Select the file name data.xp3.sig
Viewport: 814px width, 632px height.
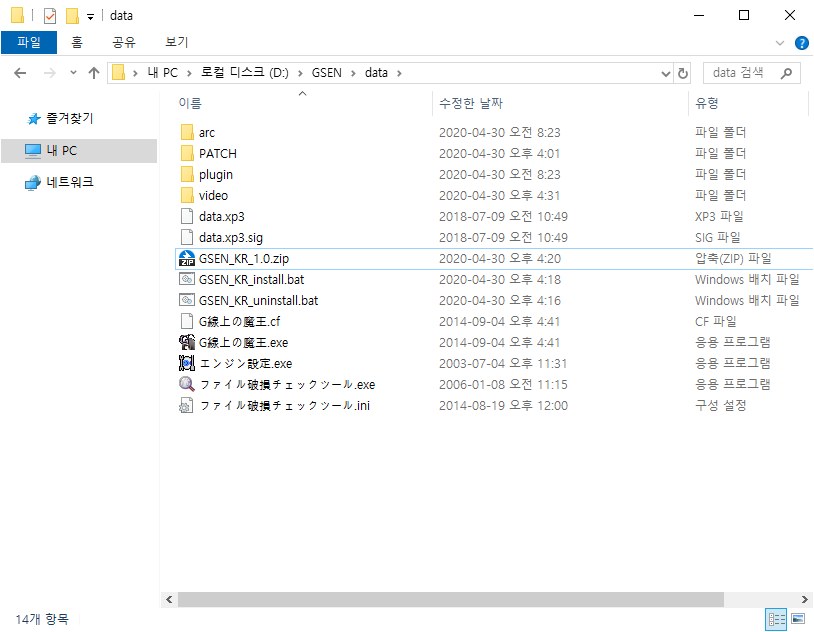click(230, 237)
